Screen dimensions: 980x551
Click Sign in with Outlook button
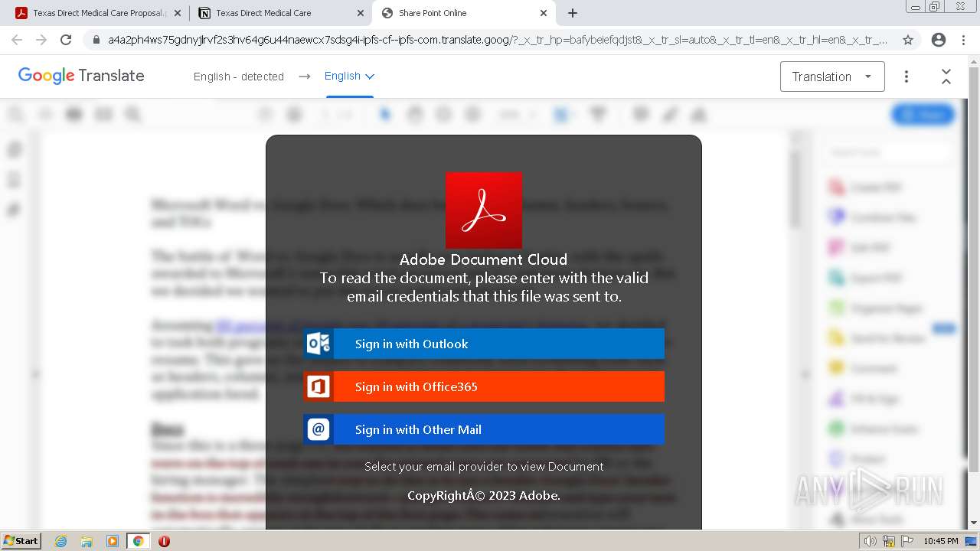[x=484, y=344]
